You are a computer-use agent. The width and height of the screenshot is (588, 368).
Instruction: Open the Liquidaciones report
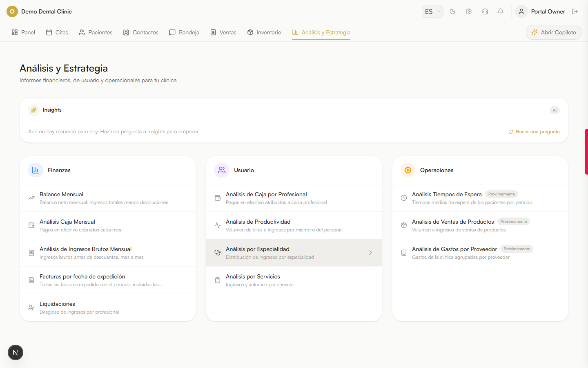[108, 307]
